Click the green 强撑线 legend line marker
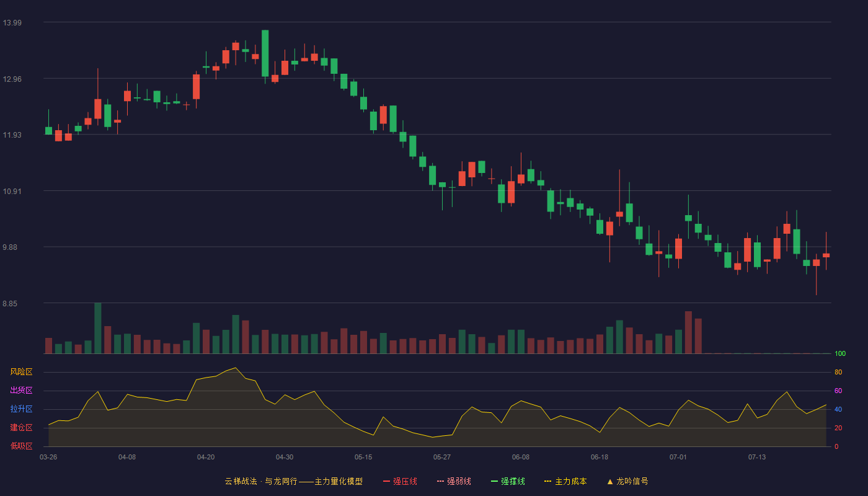868x496 pixels. [x=494, y=481]
